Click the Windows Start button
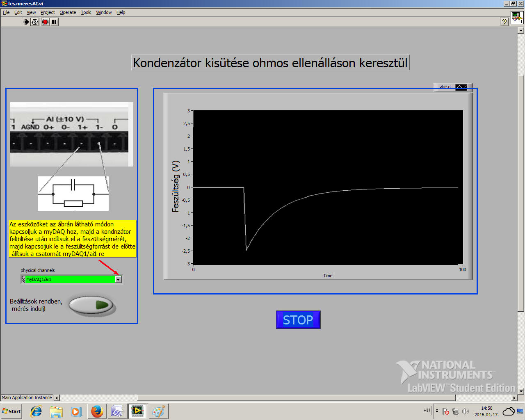Screen dimensions: 525x420 pyautogui.click(x=11, y=411)
